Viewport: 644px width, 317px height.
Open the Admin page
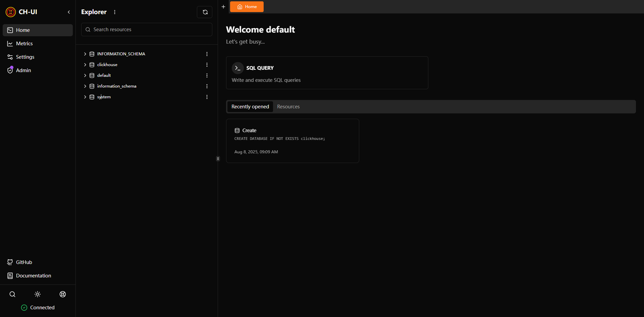(38, 70)
